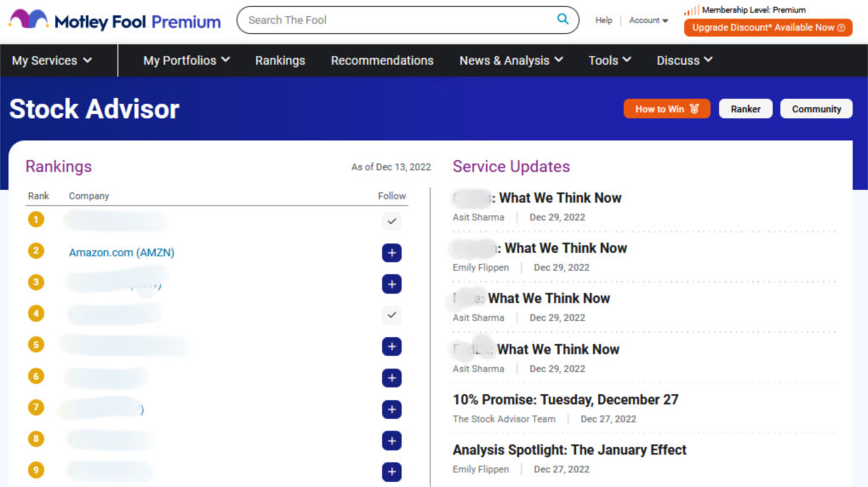This screenshot has width=868, height=487.
Task: Click the rank 2 number badge
Action: pos(36,250)
